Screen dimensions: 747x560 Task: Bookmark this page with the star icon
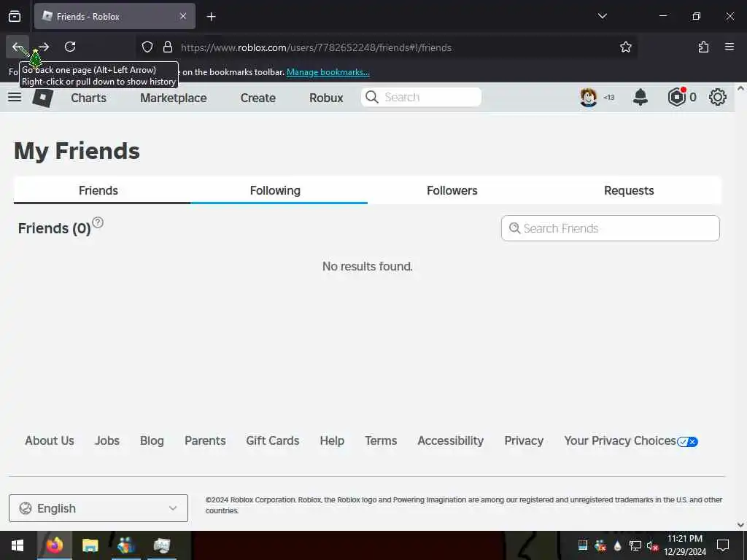pyautogui.click(x=625, y=47)
